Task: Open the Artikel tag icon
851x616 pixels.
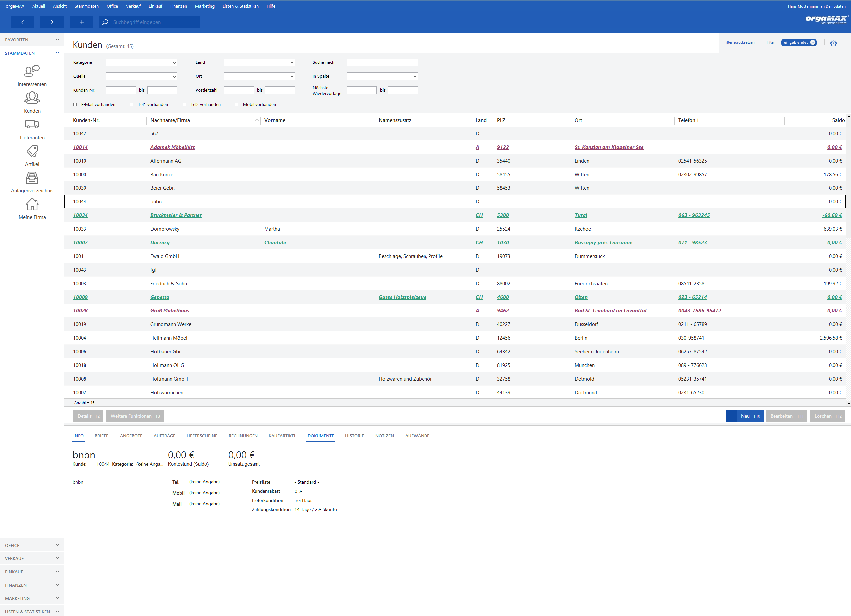Action: 32,151
